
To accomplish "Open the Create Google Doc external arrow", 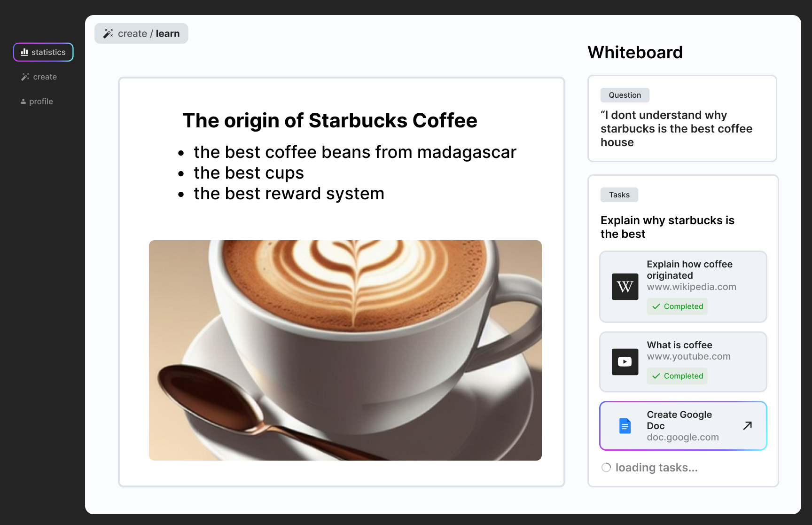I will tap(748, 425).
